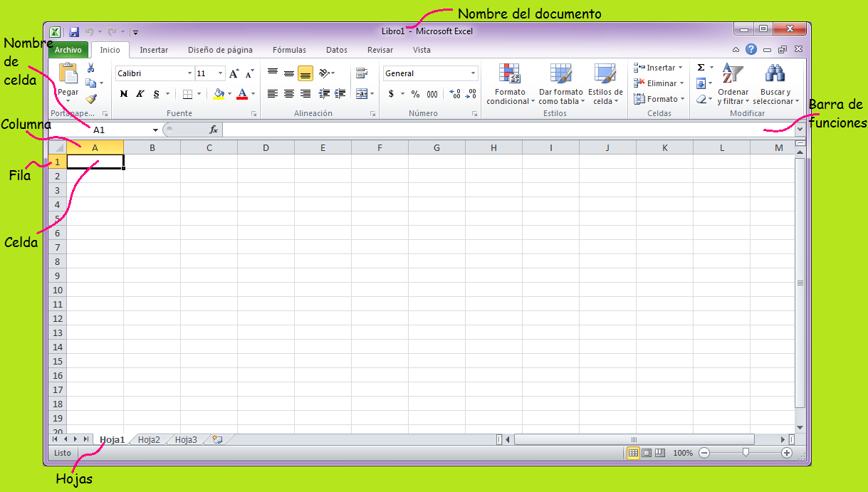The height and width of the screenshot is (492, 868).
Task: Click the Autosum sigma icon
Action: [x=702, y=66]
